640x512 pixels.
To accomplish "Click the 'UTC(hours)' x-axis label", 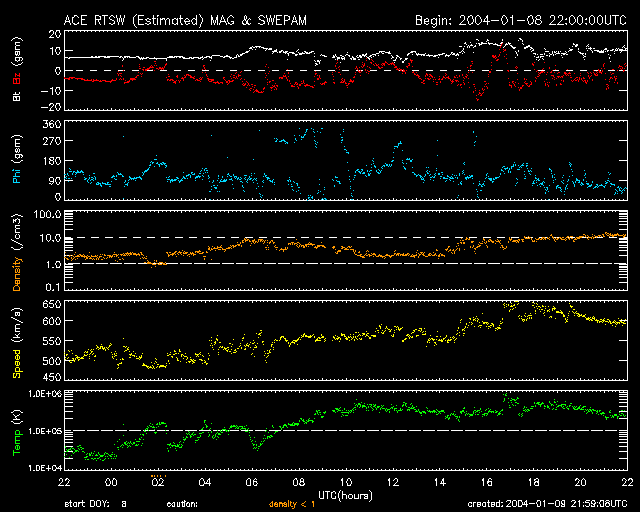I will [345, 496].
